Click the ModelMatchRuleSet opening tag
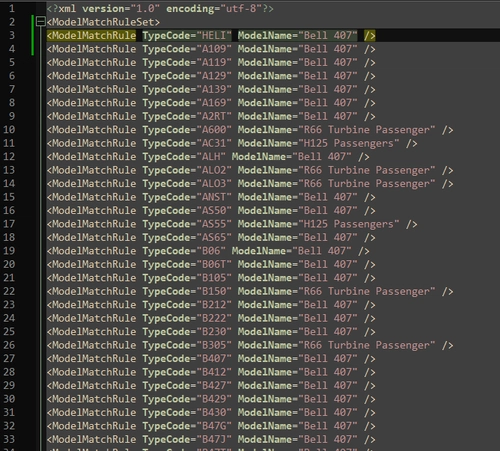 [x=103, y=22]
